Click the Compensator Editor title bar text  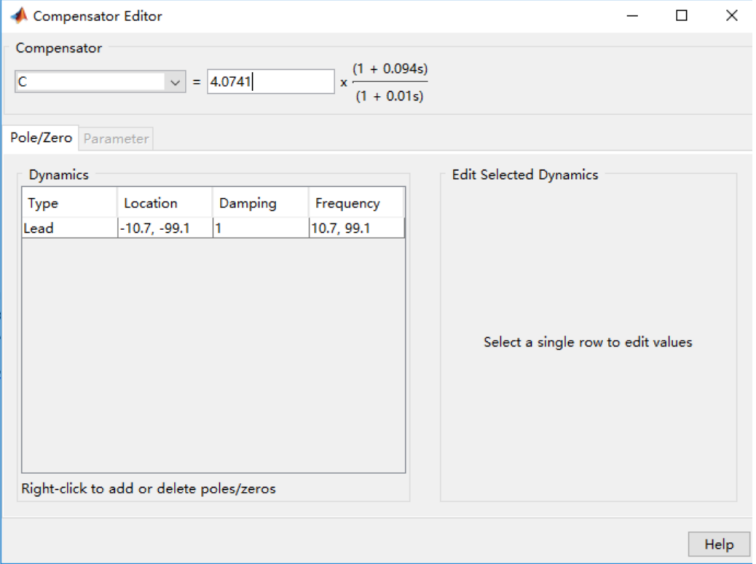[x=98, y=16]
